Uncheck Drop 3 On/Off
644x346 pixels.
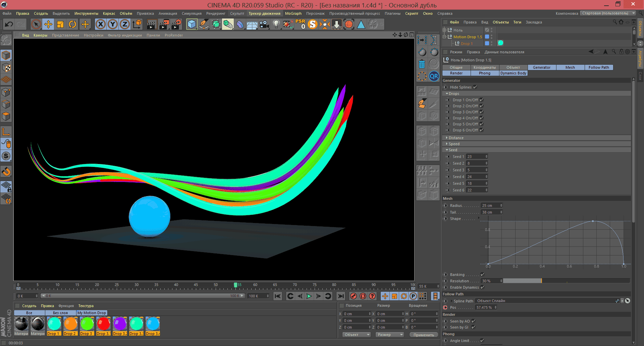tap(481, 112)
